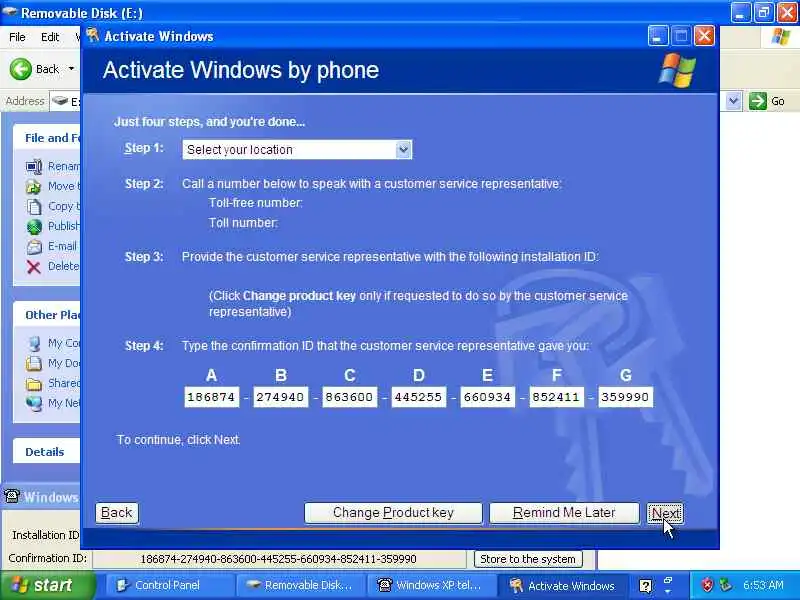The height and width of the screenshot is (600, 800).
Task: Click My Network Places icon
Action: point(34,403)
